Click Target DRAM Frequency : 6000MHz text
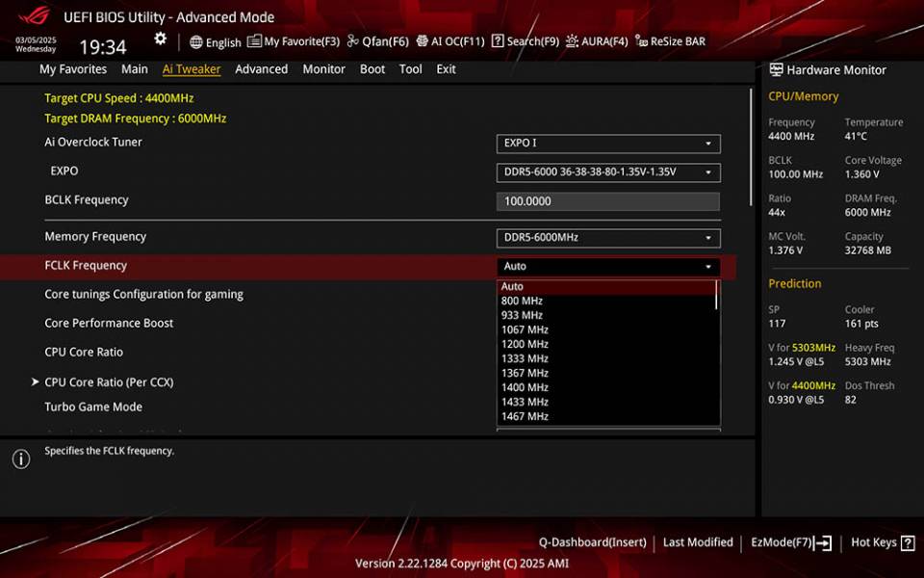Viewport: 924px width, 578px height. pos(136,118)
